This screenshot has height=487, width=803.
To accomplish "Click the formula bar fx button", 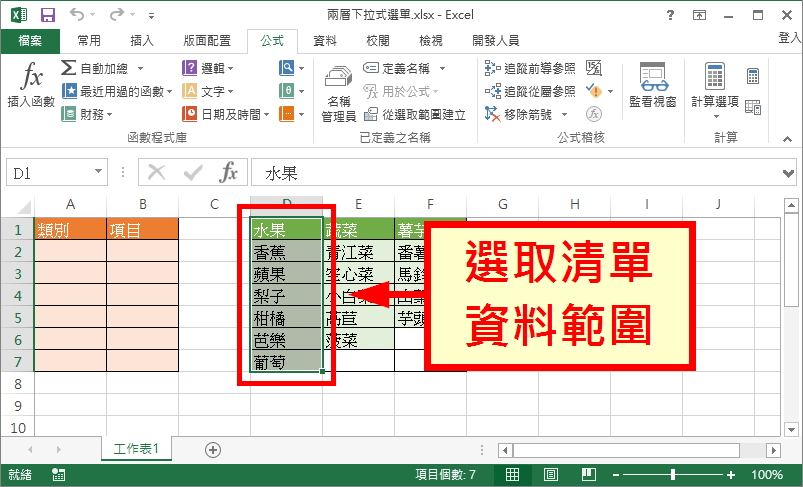I will pos(228,172).
